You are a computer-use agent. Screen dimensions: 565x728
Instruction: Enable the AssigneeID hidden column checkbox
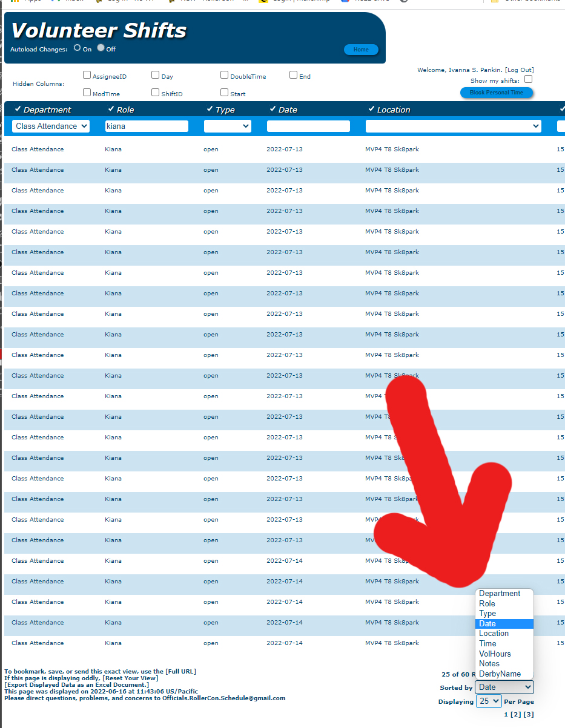[x=87, y=75]
